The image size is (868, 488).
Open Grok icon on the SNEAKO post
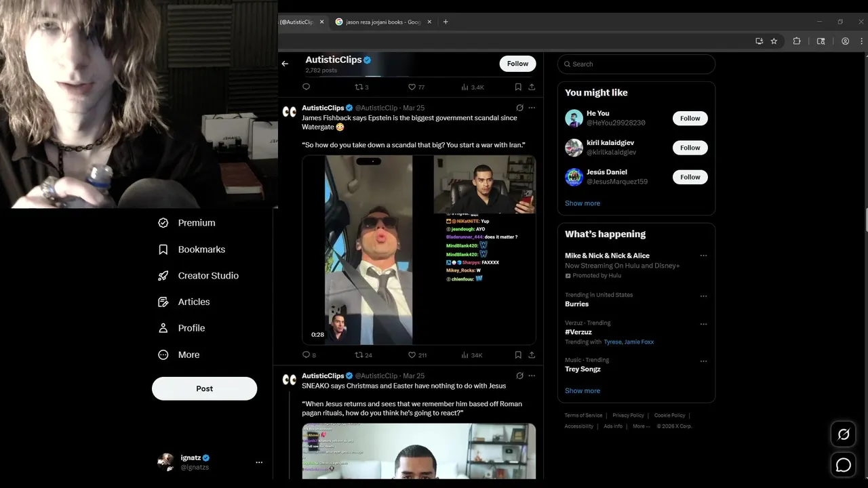519,375
